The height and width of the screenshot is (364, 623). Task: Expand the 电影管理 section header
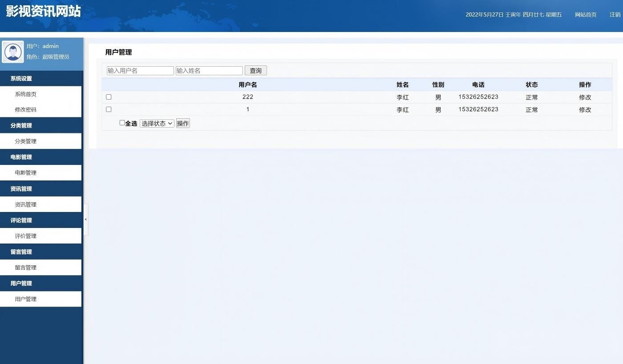41,157
